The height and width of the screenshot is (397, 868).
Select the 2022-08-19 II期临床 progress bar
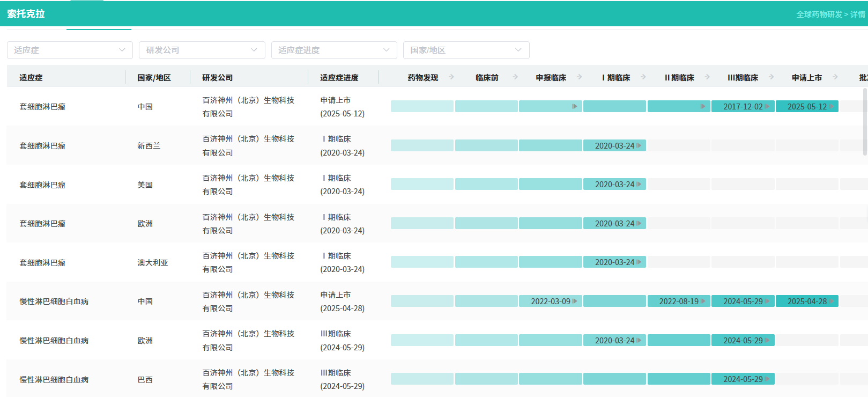click(x=678, y=302)
